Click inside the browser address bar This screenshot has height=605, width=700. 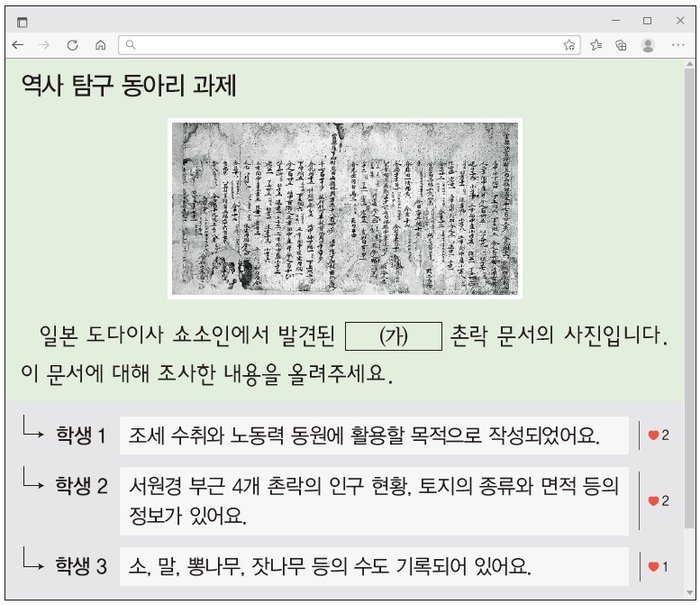pos(342,43)
